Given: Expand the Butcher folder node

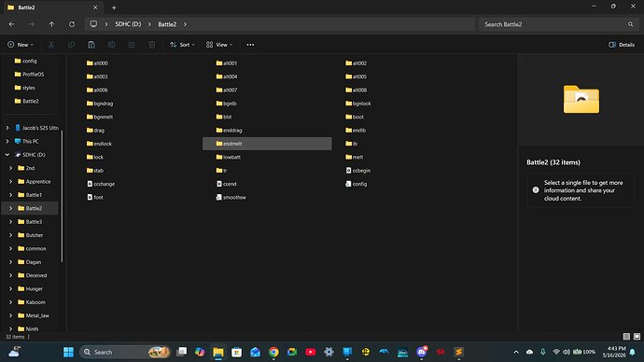Looking at the screenshot, I should click(x=10, y=235).
